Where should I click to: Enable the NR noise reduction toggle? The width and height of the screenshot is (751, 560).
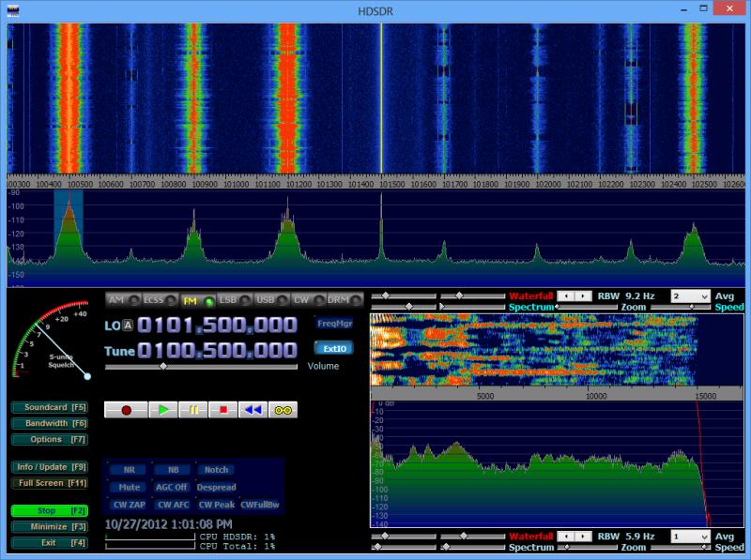[130, 467]
